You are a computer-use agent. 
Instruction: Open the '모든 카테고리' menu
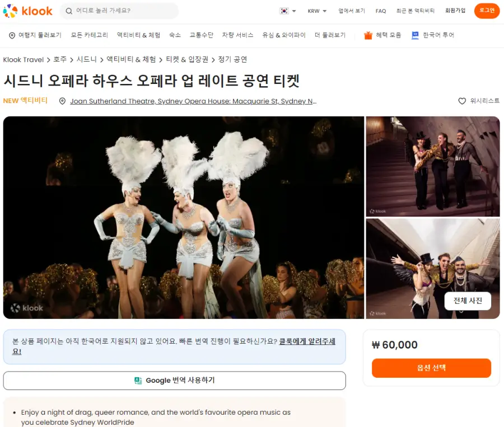click(x=90, y=35)
